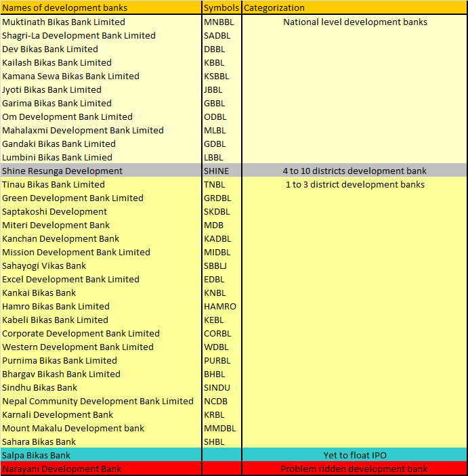Select 'Kamana Sewa Bikas Bank Limited' cell
The height and width of the screenshot is (476, 468).
click(101, 77)
